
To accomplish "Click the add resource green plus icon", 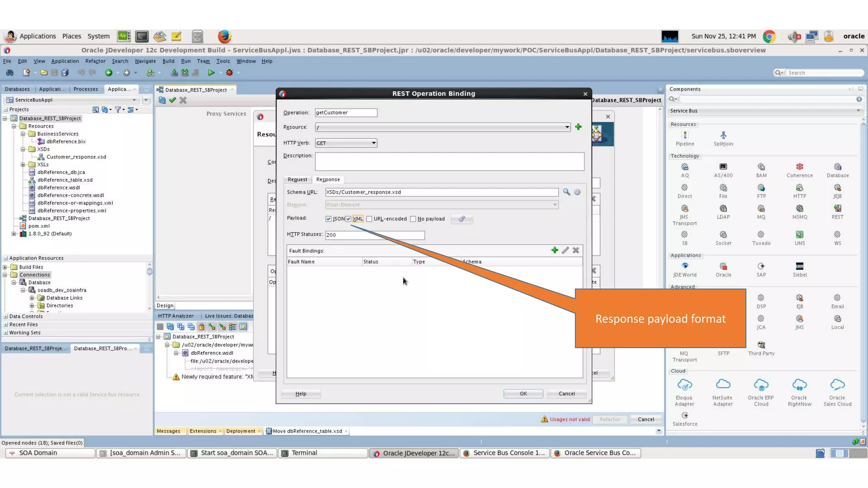I will coord(578,127).
